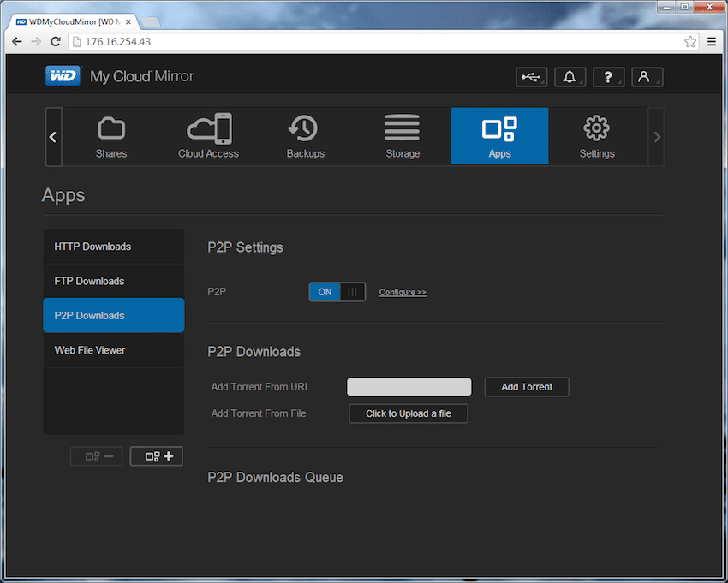728x583 pixels.
Task: Click the browser forward arrow
Action: click(x=36, y=42)
